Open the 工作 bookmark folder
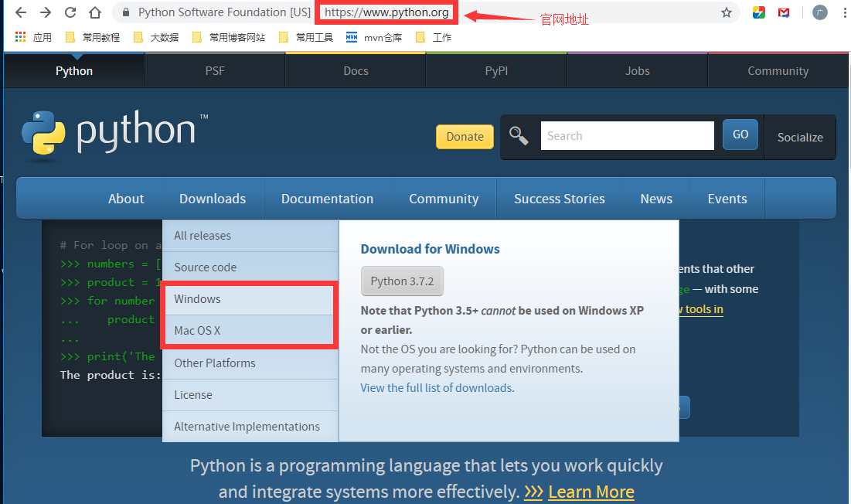This screenshot has width=851, height=504. (433, 37)
